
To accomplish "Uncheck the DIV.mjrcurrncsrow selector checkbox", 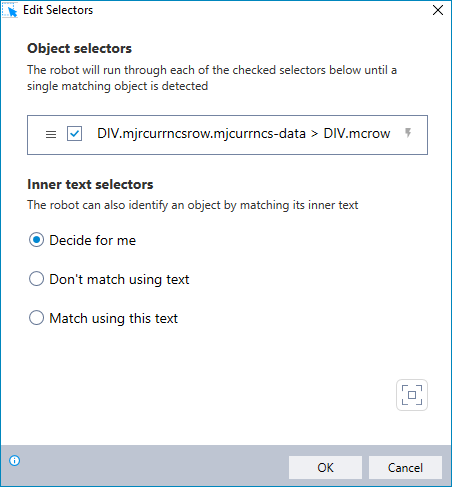I will [74, 134].
